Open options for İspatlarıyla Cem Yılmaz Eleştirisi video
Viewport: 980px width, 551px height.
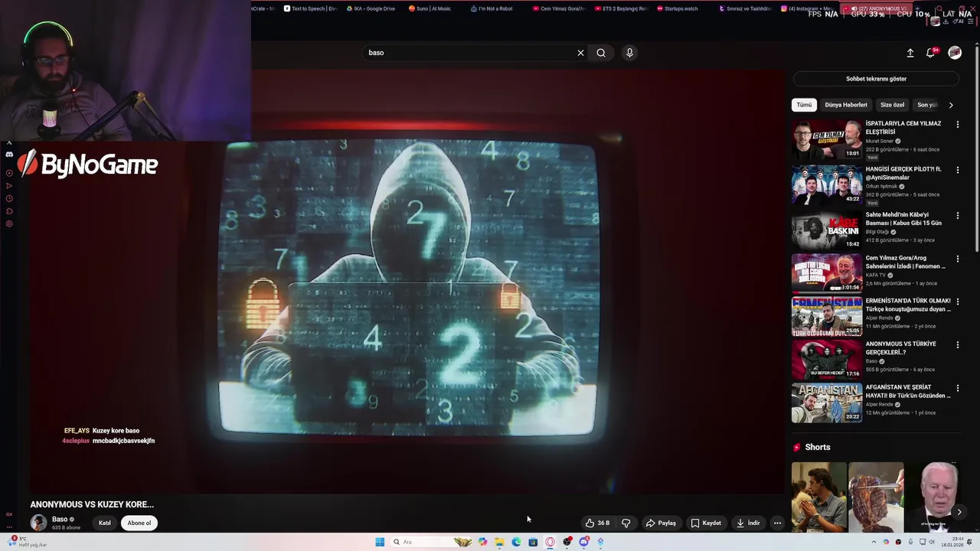pos(957,125)
